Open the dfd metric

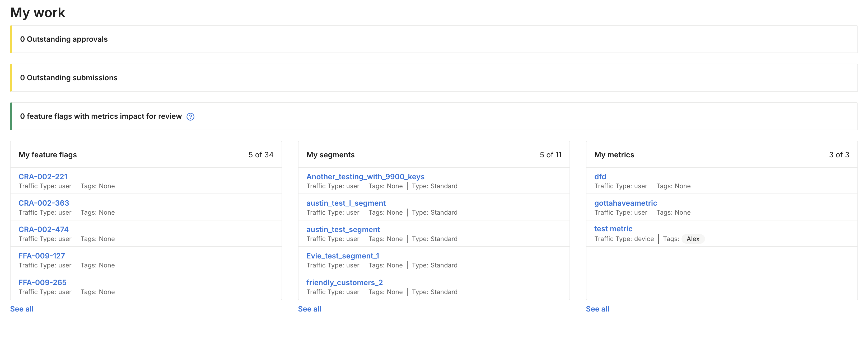[600, 177]
